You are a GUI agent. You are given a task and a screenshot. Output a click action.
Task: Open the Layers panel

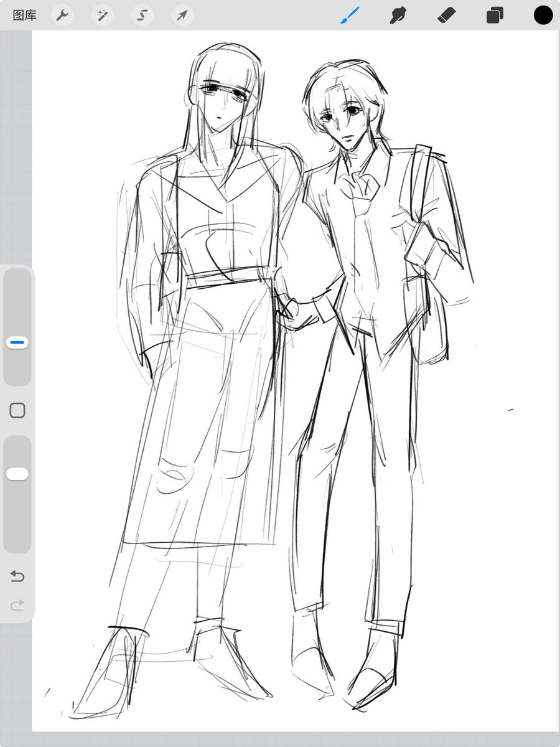coord(495,16)
